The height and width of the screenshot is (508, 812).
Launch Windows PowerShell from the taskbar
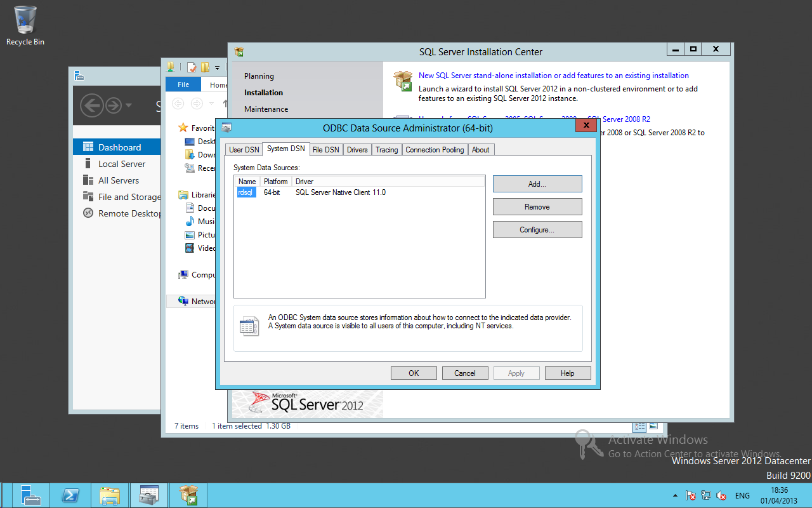coord(69,495)
